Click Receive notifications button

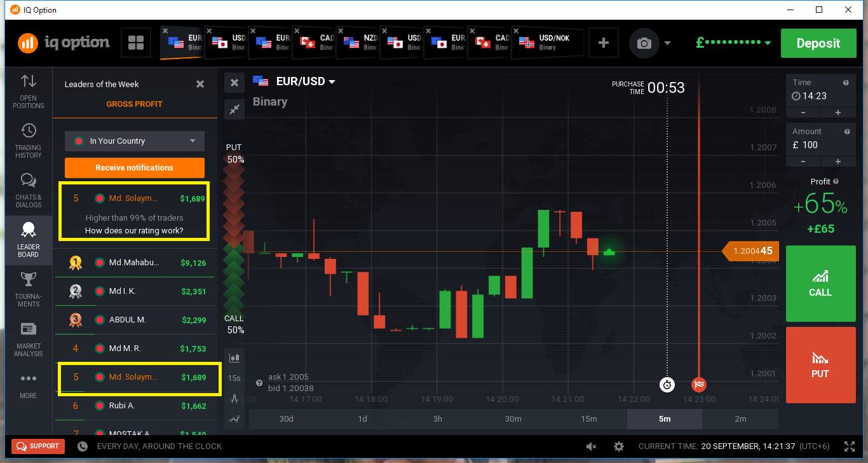click(135, 168)
